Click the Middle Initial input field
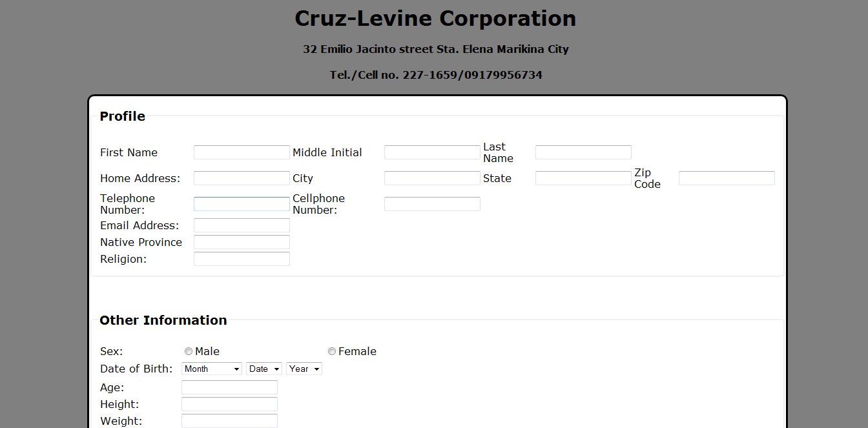868x428 pixels. [432, 152]
